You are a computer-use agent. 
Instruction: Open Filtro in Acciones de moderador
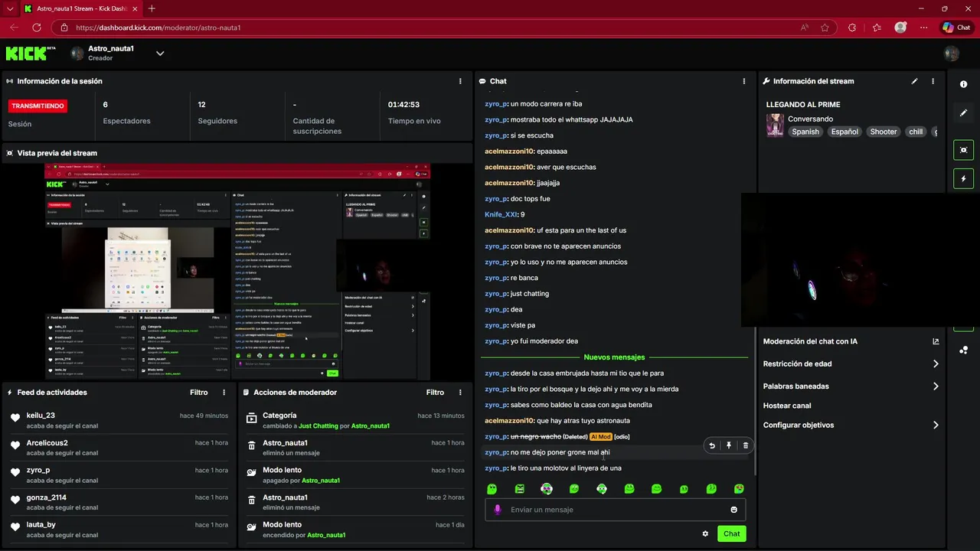pos(435,393)
